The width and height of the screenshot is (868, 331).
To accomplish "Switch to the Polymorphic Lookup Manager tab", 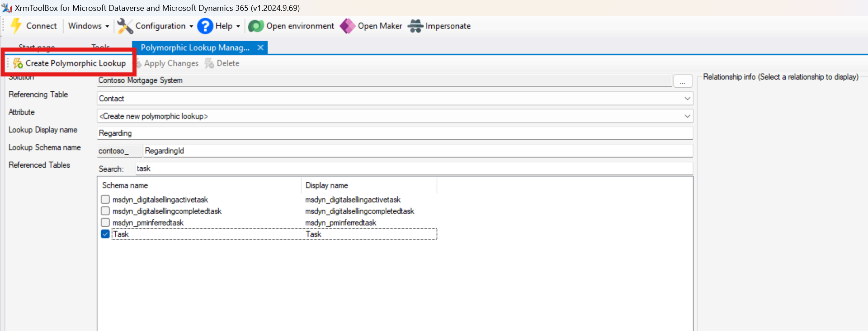I will (195, 48).
